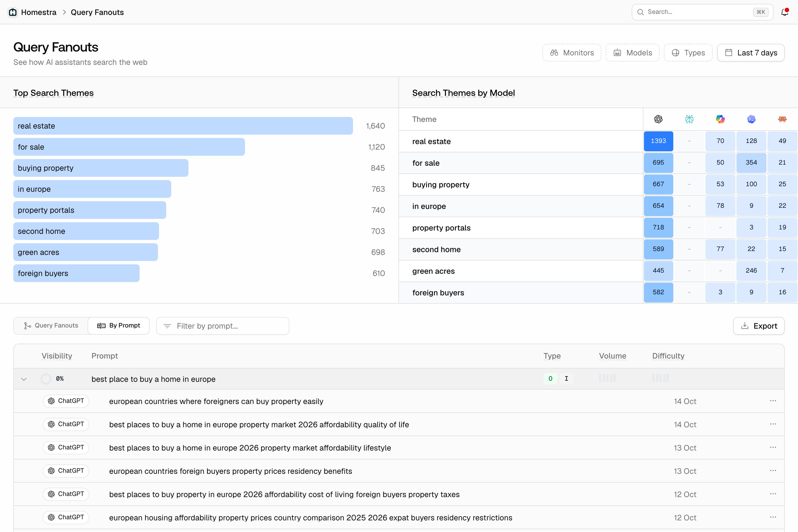Open the Types filter dropdown
This screenshot has height=532, width=798.
coord(688,53)
